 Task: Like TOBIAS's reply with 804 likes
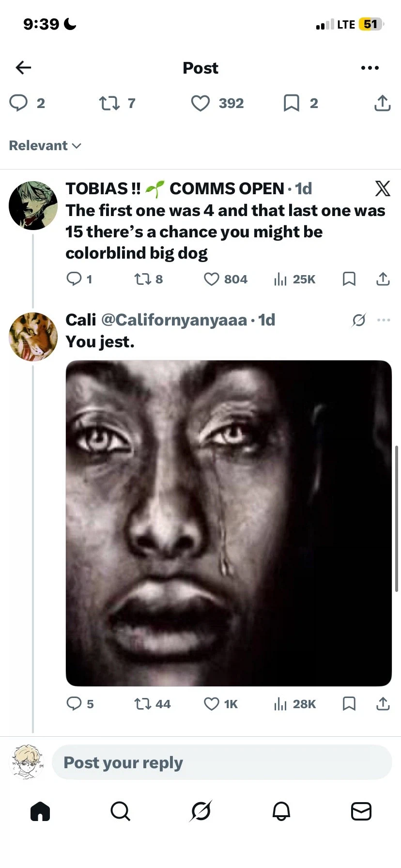click(212, 279)
